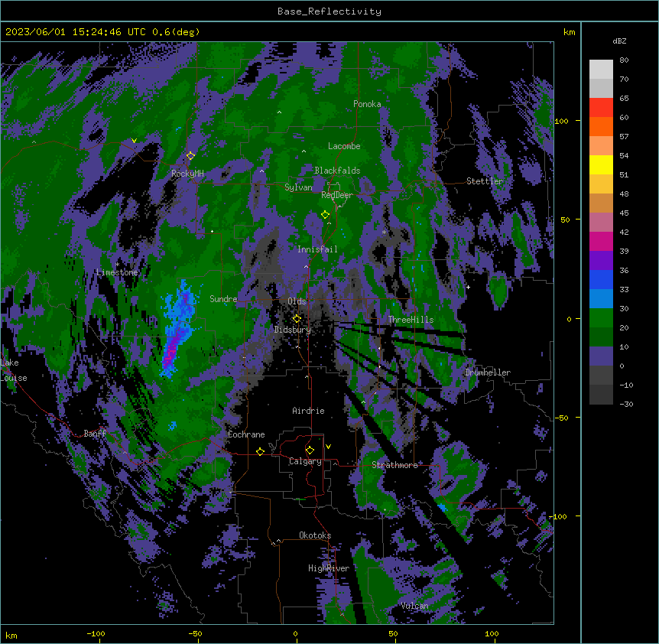Click the Louise label at the left edge
Image resolution: width=659 pixels, height=644 pixels.
(x=14, y=378)
